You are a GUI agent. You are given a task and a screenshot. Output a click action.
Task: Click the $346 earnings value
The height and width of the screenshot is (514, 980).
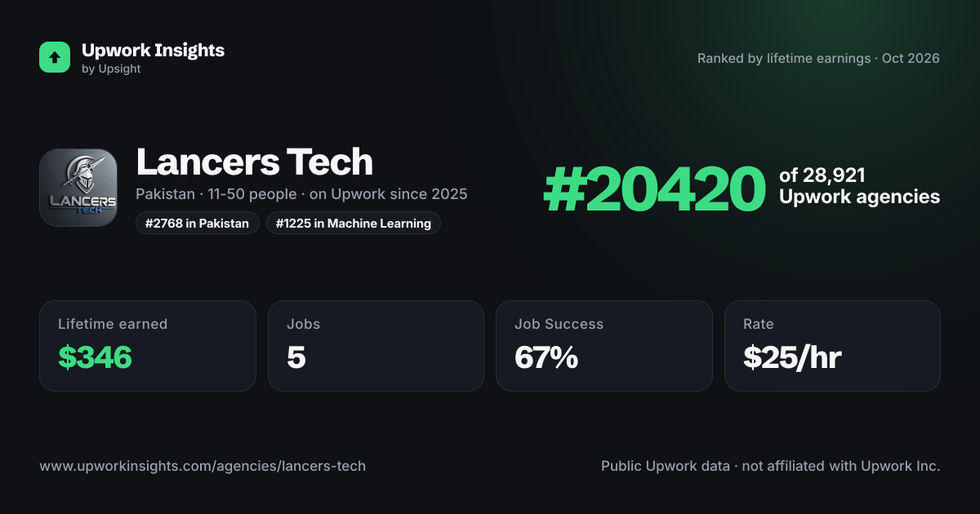(95, 357)
